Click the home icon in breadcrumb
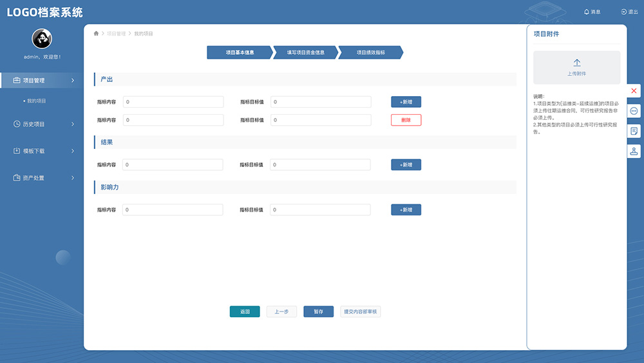The image size is (644, 363). pos(96,34)
